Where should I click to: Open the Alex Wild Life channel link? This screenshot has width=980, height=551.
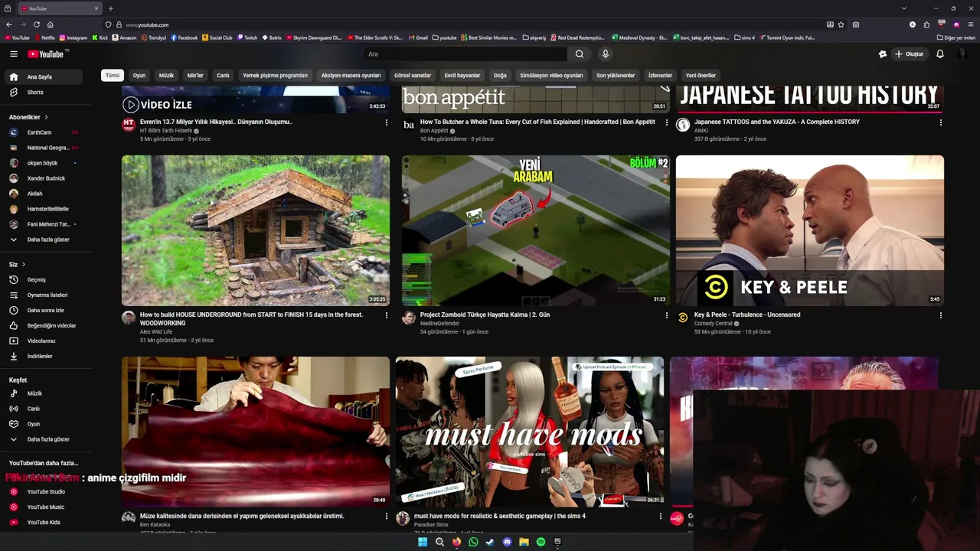[156, 332]
